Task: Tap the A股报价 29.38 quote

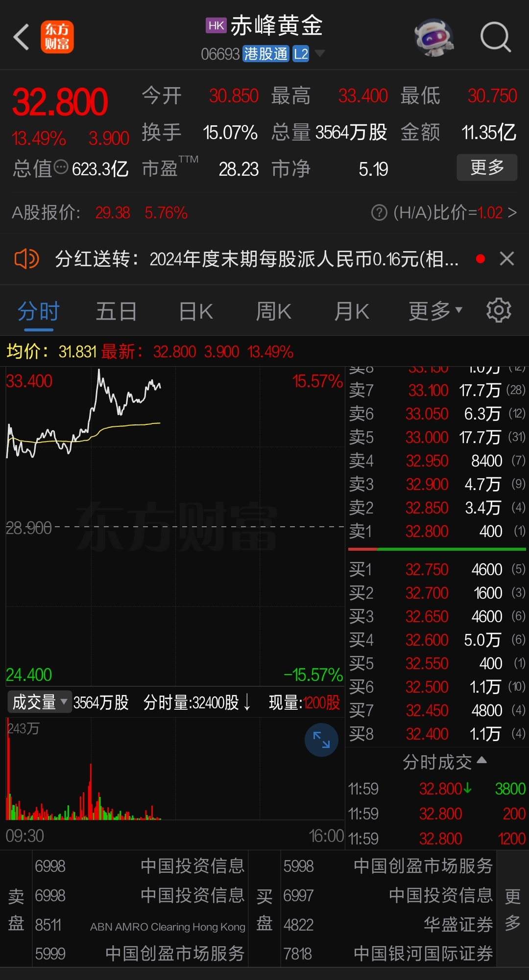Action: (x=100, y=213)
